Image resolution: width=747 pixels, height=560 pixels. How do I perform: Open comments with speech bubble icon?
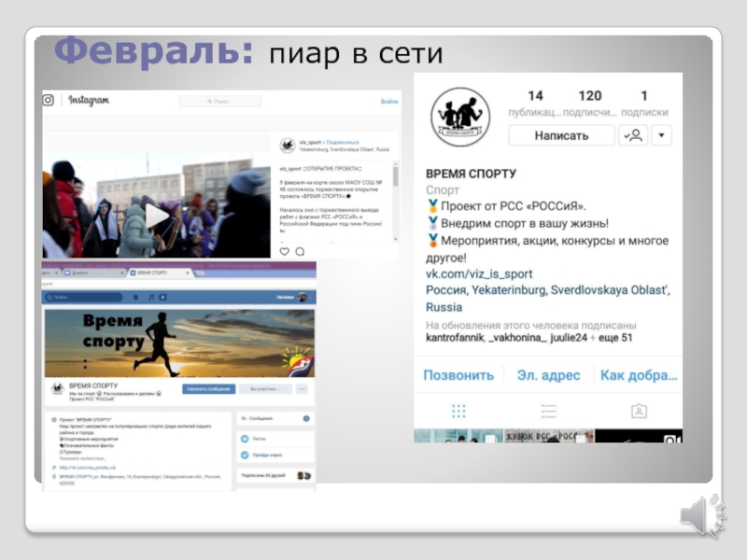click(300, 251)
